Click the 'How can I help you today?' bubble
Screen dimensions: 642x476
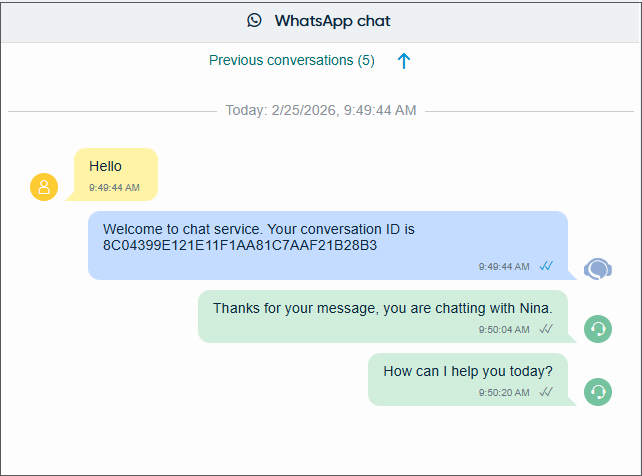coord(467,371)
